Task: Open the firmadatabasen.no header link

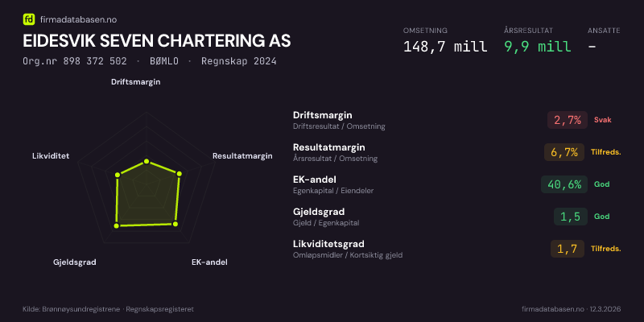Action: coord(77,19)
